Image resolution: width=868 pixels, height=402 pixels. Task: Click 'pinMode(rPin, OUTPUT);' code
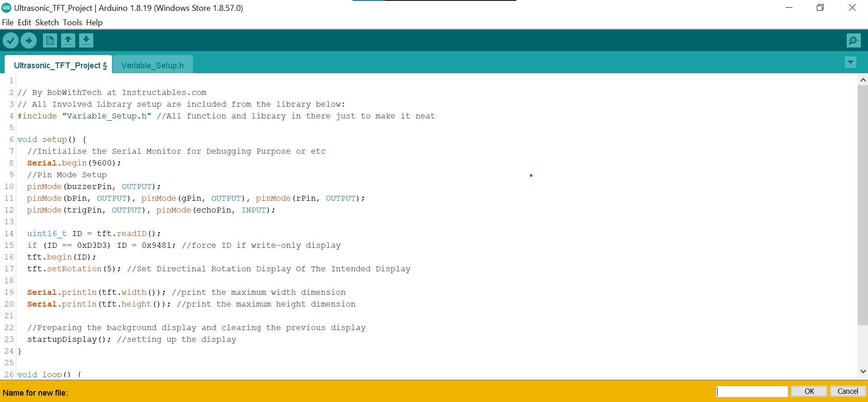click(310, 199)
